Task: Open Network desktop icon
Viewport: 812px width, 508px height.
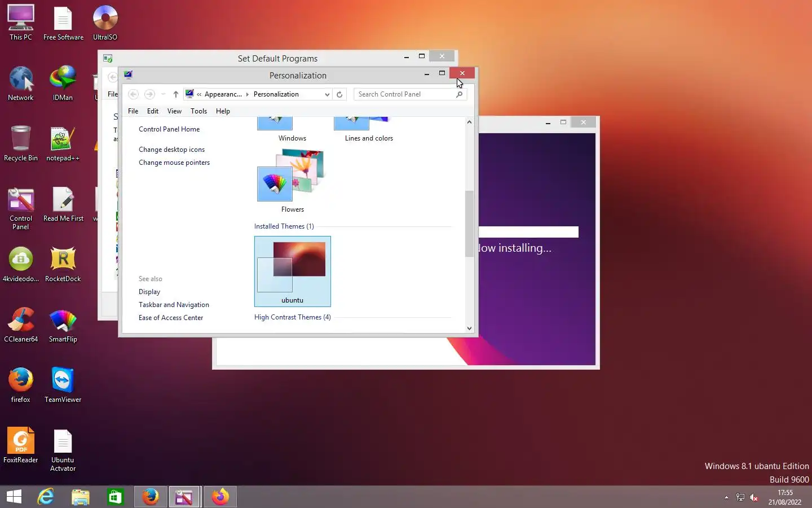Action: [21, 83]
